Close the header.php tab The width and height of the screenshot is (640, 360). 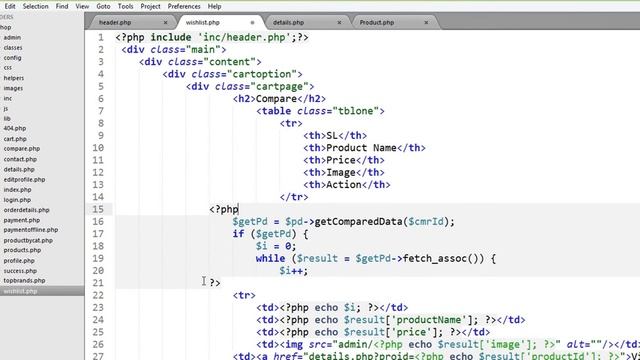click(x=165, y=22)
